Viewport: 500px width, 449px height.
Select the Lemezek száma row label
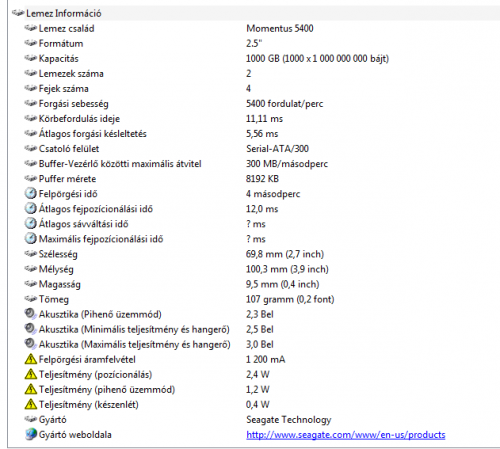[x=71, y=74]
